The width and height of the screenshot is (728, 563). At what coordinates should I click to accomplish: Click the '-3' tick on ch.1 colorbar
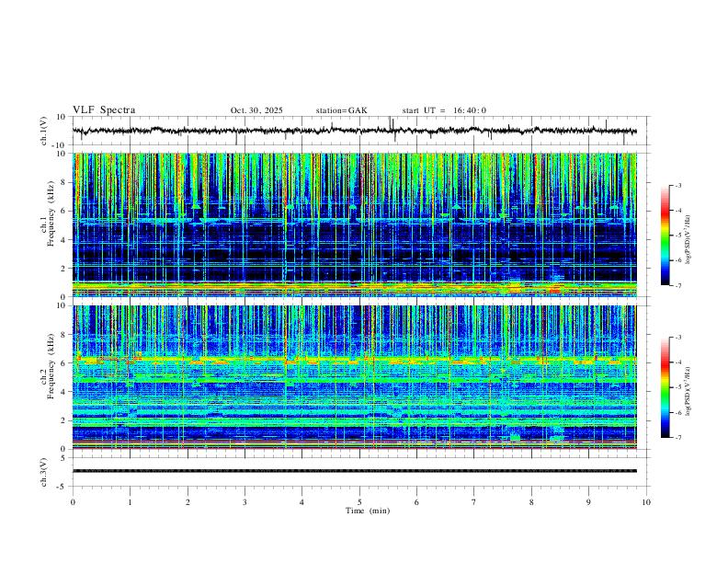[x=677, y=185]
